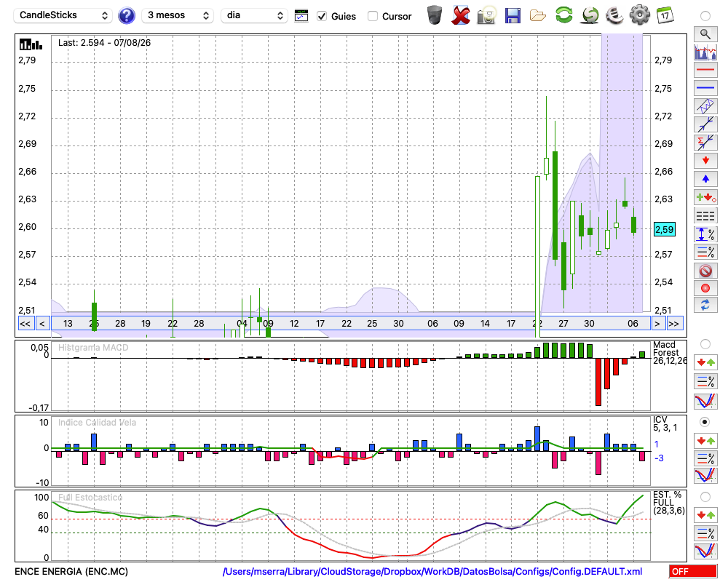Select the ICV panel radio button

tap(705, 422)
